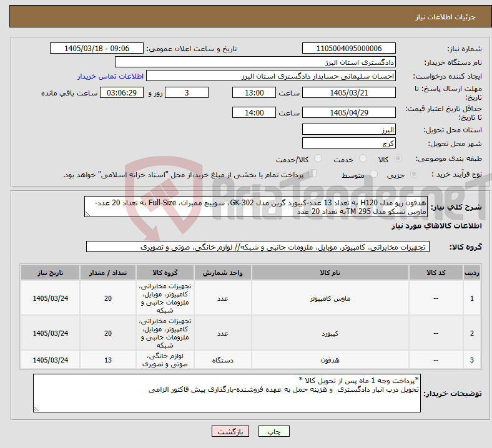The height and width of the screenshot is (448, 492).
Task: Click the remaining days field showing 3
Action: click(x=187, y=93)
